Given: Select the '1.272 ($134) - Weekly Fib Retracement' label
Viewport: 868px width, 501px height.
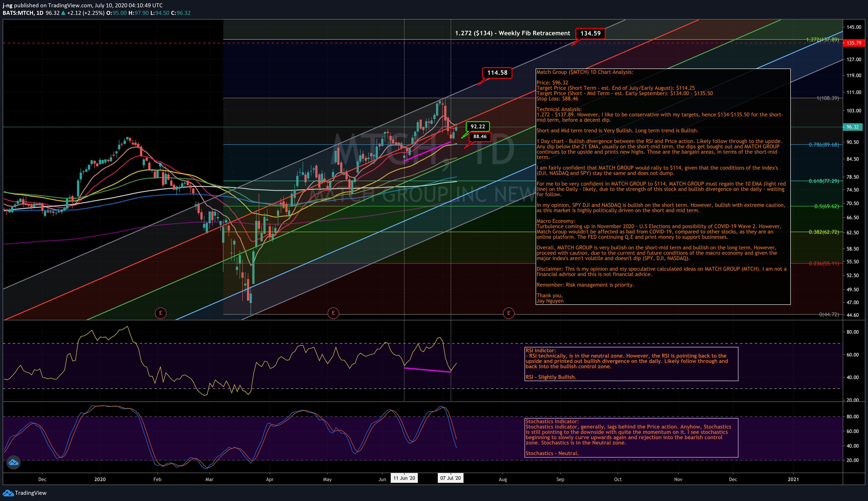Looking at the screenshot, I should tap(512, 33).
